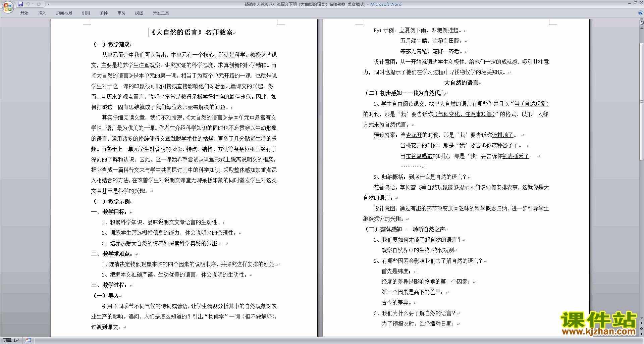
Task: Click line 1、积累科学知识，品味说明文文章语言的生动性
Action: tap(161, 222)
